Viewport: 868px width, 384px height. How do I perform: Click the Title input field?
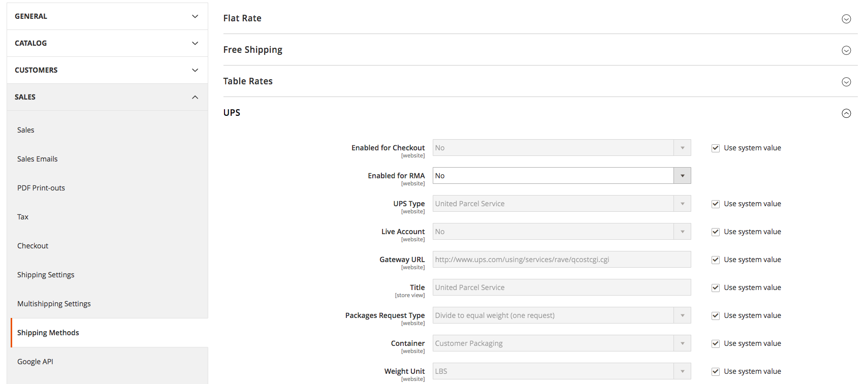tap(562, 287)
